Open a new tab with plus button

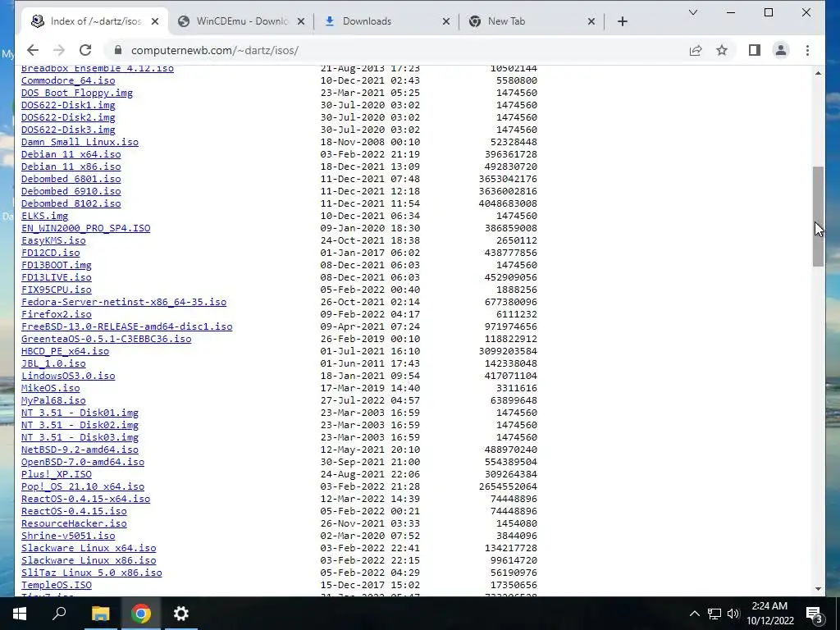tap(622, 21)
